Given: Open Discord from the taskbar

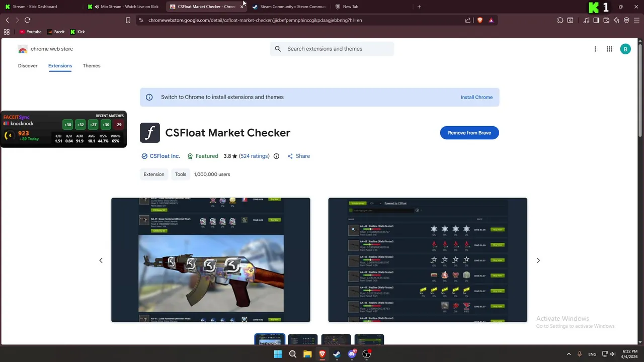Looking at the screenshot, I should [352, 354].
